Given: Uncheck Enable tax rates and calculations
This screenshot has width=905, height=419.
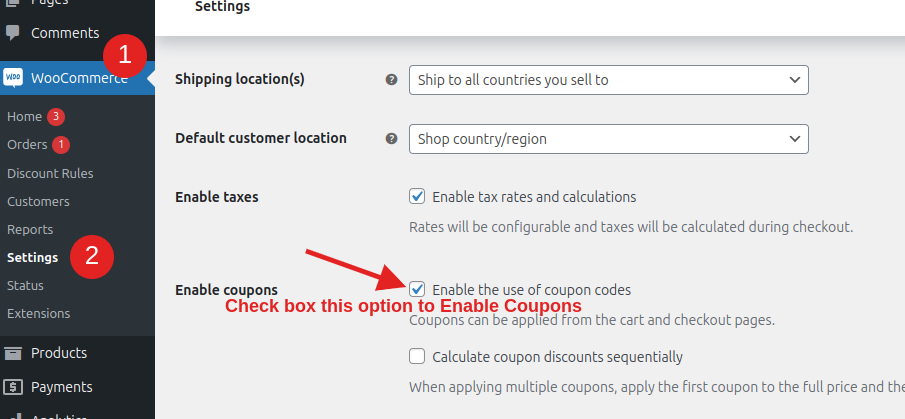Looking at the screenshot, I should (x=418, y=197).
